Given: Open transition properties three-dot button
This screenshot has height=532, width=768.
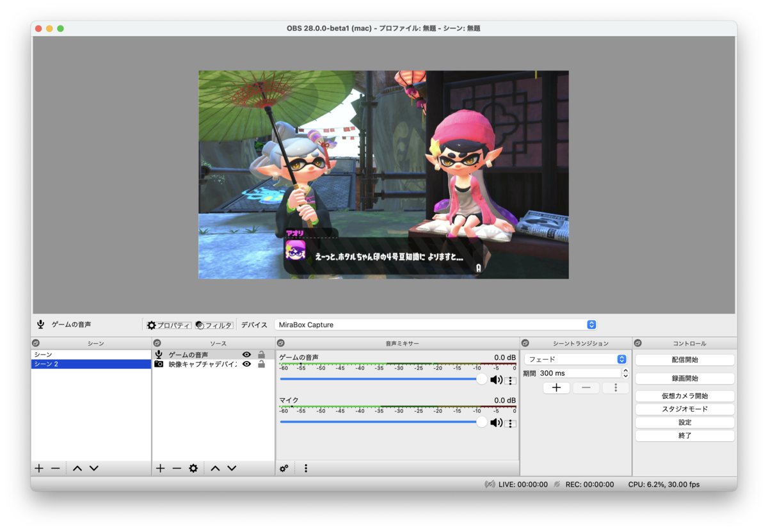Looking at the screenshot, I should click(616, 388).
